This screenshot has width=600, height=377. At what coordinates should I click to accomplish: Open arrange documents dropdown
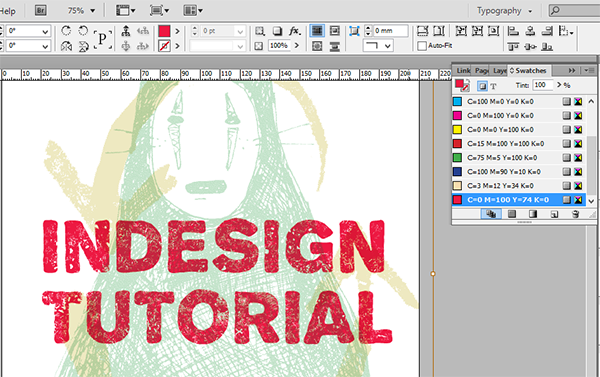coord(193,11)
